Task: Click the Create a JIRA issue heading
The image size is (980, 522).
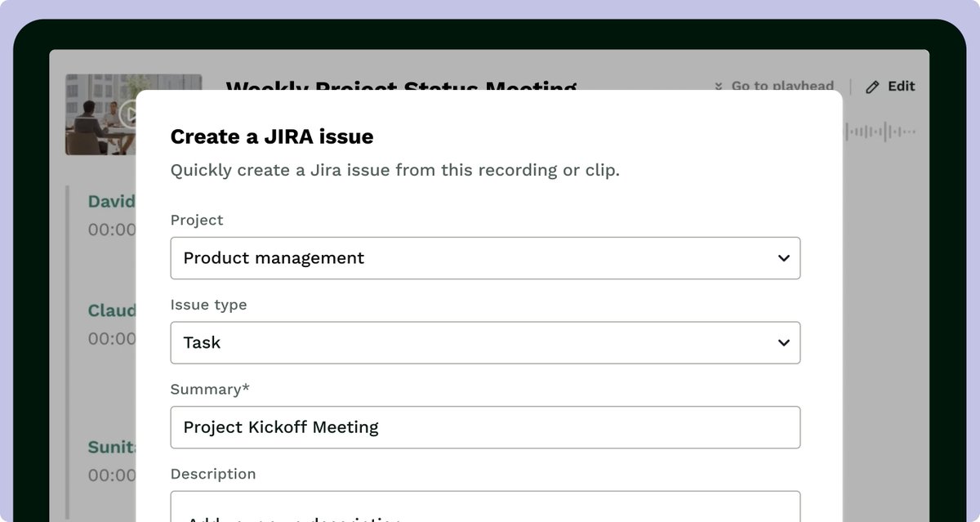Action: point(272,136)
